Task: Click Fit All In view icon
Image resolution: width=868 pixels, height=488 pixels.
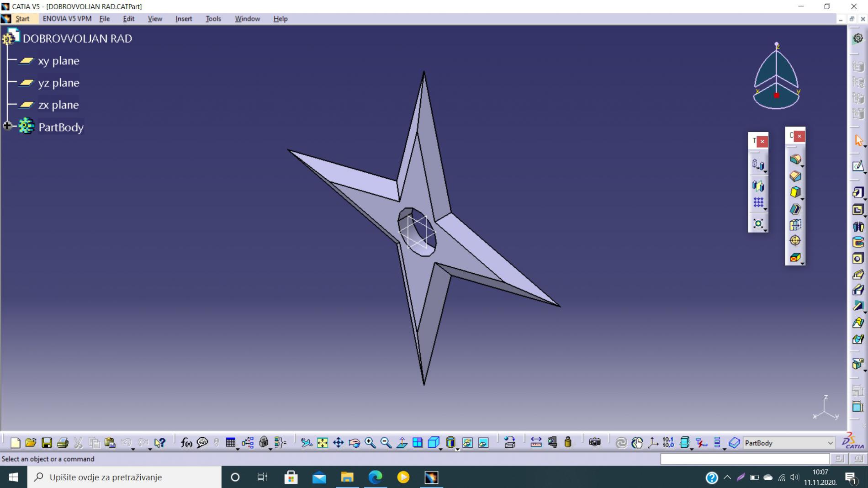Action: click(x=323, y=442)
